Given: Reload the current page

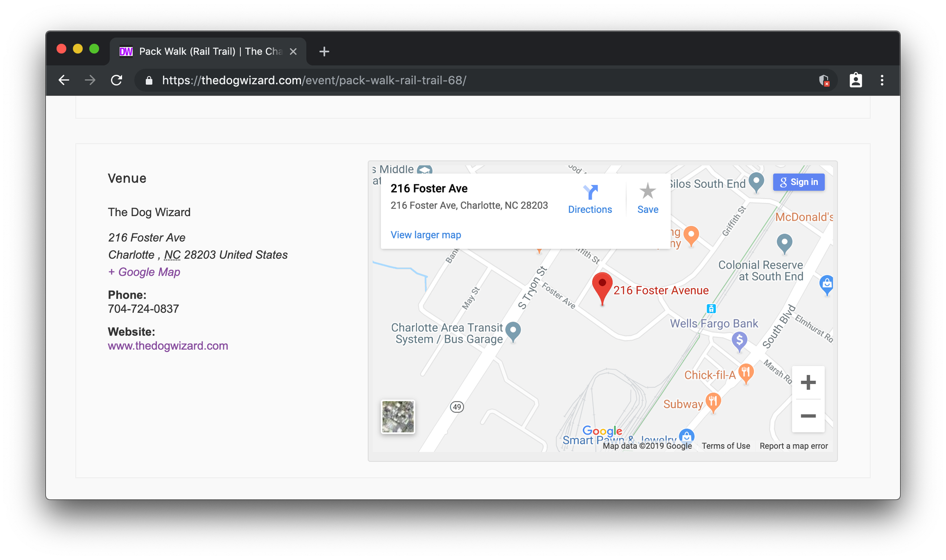Looking at the screenshot, I should 117,80.
